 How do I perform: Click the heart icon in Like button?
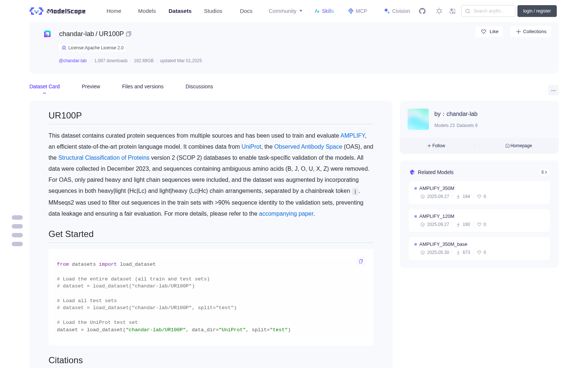(484, 32)
